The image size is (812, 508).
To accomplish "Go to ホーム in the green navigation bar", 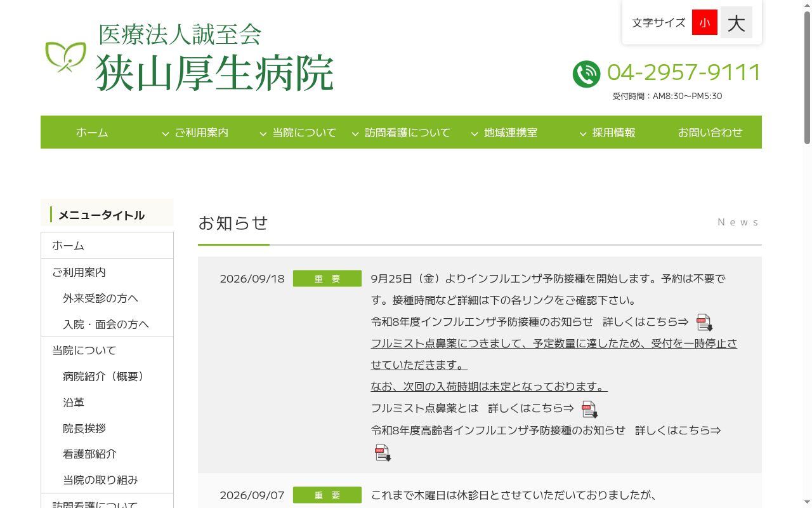I will tap(92, 132).
